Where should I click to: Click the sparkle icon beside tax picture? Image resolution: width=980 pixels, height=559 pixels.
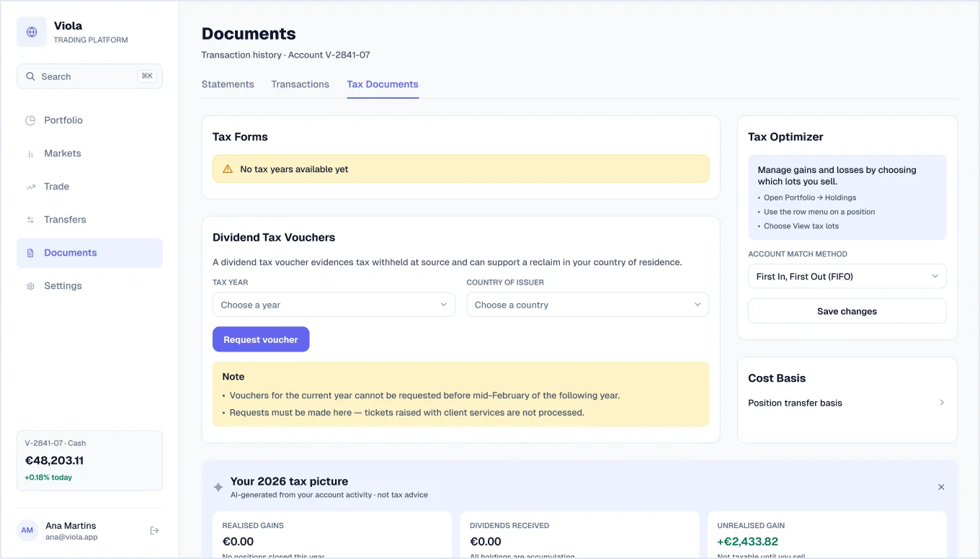(218, 488)
